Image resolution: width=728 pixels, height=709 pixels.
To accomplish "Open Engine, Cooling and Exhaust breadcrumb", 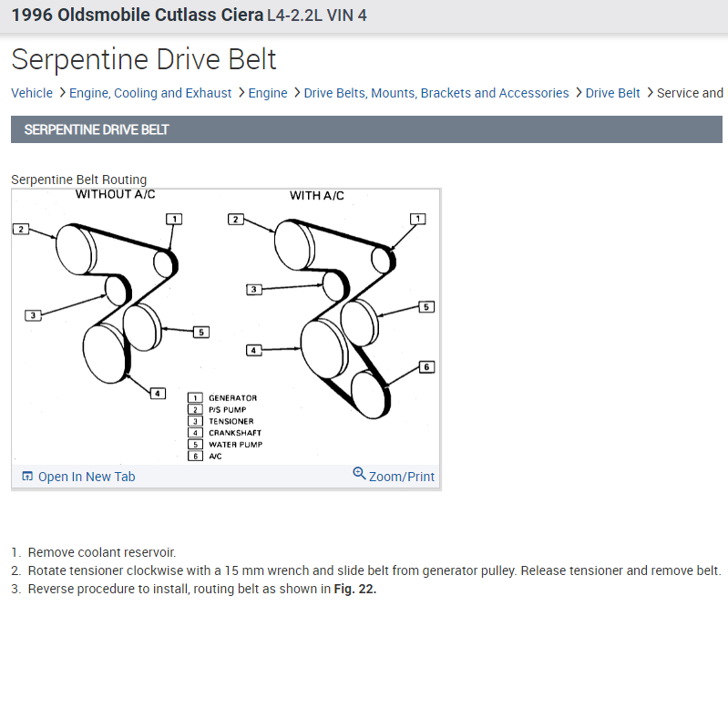I will [x=150, y=93].
